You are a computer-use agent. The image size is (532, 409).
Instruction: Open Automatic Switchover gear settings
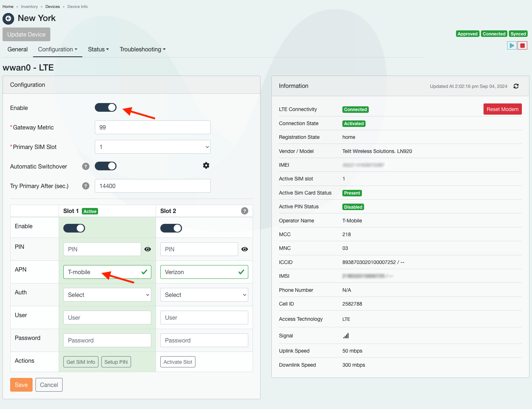206,166
